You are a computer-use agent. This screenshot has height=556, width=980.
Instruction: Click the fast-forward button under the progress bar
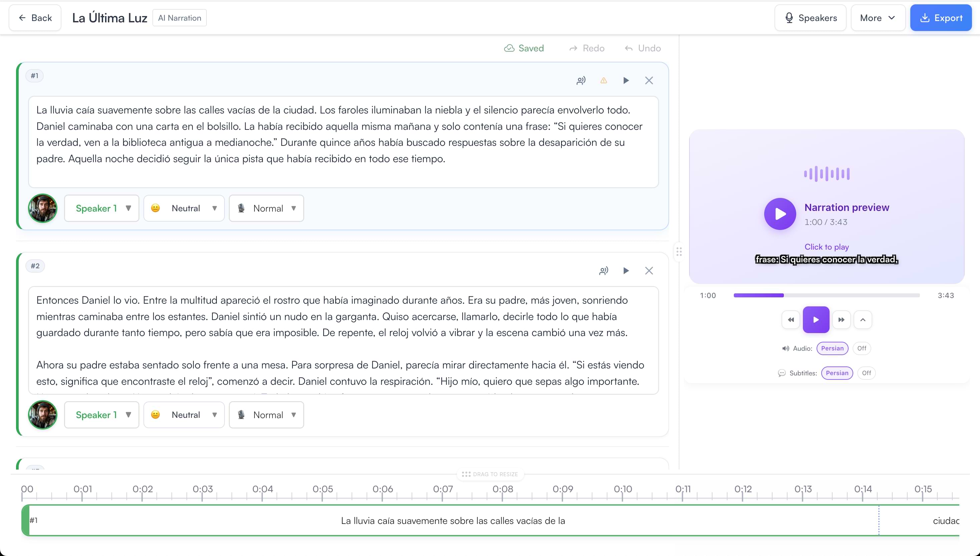pos(841,320)
